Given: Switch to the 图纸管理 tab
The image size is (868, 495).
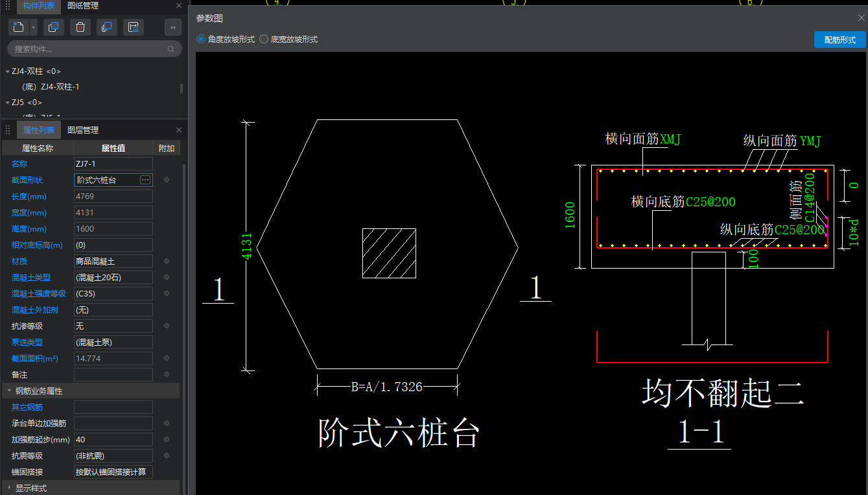Looking at the screenshot, I should 83,6.
